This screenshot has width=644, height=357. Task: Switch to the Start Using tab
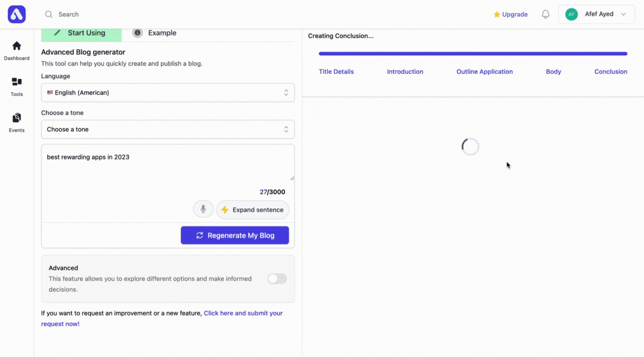point(81,33)
